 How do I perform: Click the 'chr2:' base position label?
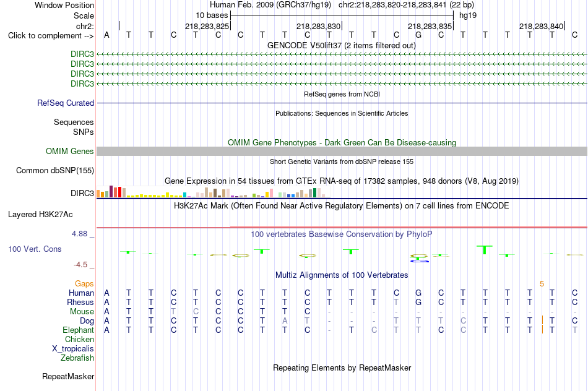point(85,26)
